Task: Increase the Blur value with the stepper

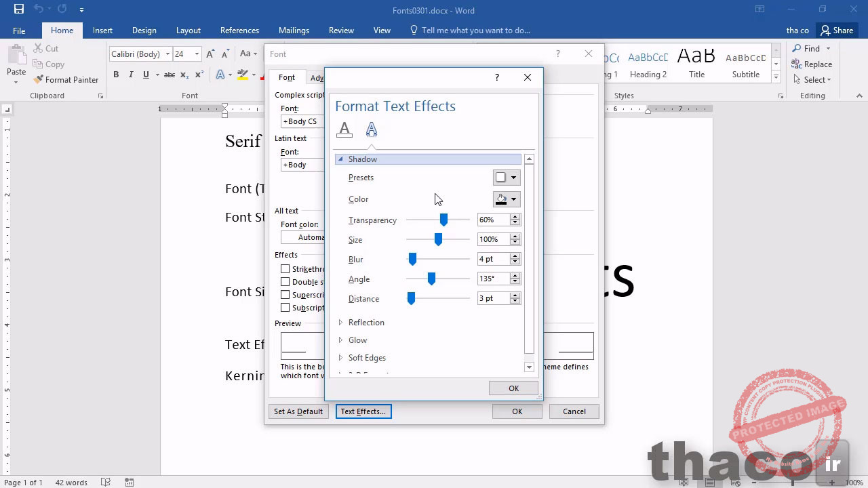Action: [x=515, y=256]
